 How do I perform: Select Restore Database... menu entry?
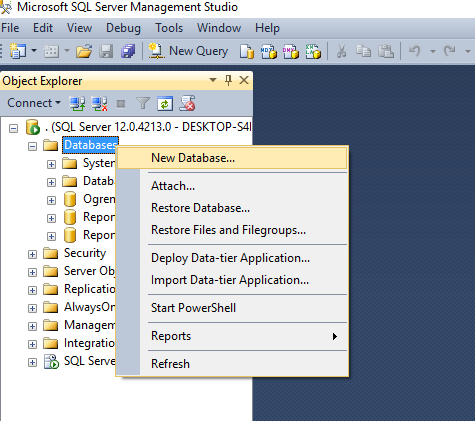coord(232,208)
